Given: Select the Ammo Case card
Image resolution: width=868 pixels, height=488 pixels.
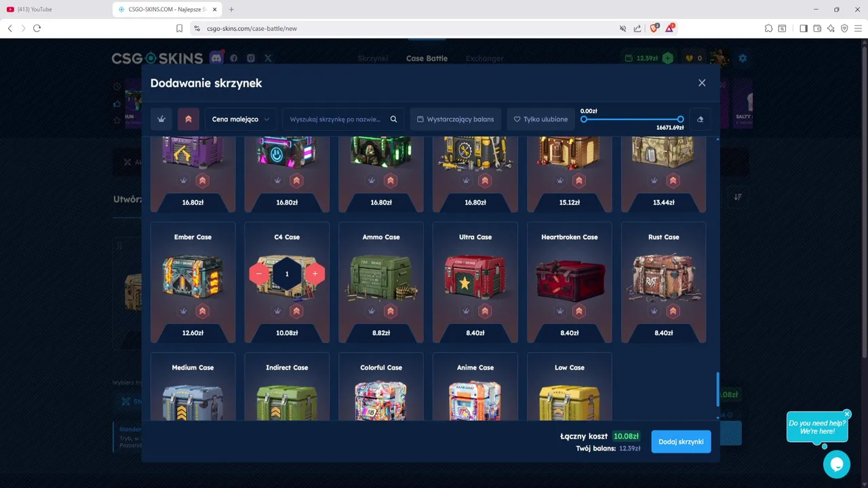Looking at the screenshot, I should click(x=381, y=283).
